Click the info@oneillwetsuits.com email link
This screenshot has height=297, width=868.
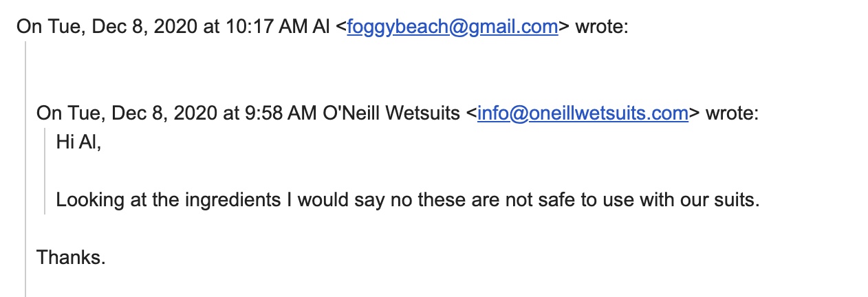coord(583,113)
